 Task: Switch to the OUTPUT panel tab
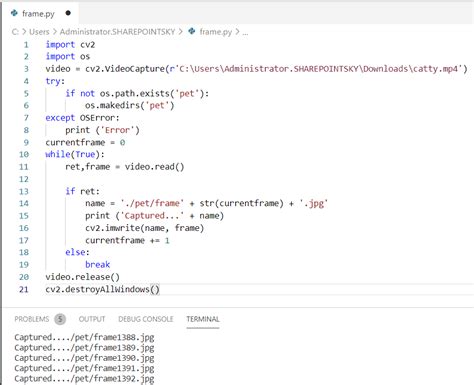coord(92,319)
